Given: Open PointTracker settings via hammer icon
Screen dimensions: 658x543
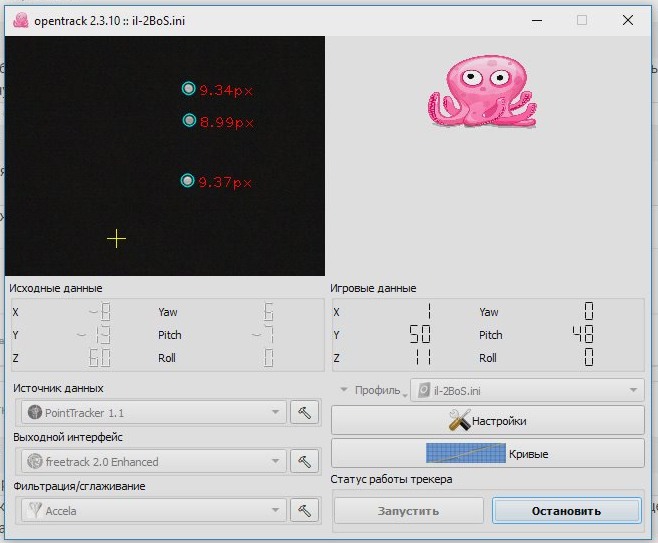Looking at the screenshot, I should click(304, 412).
